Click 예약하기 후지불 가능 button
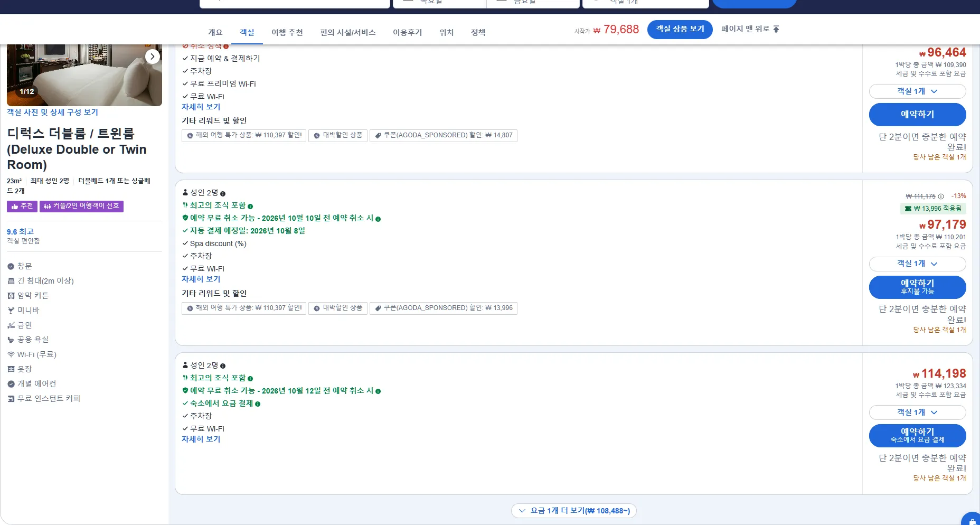980x525 pixels. click(x=917, y=287)
